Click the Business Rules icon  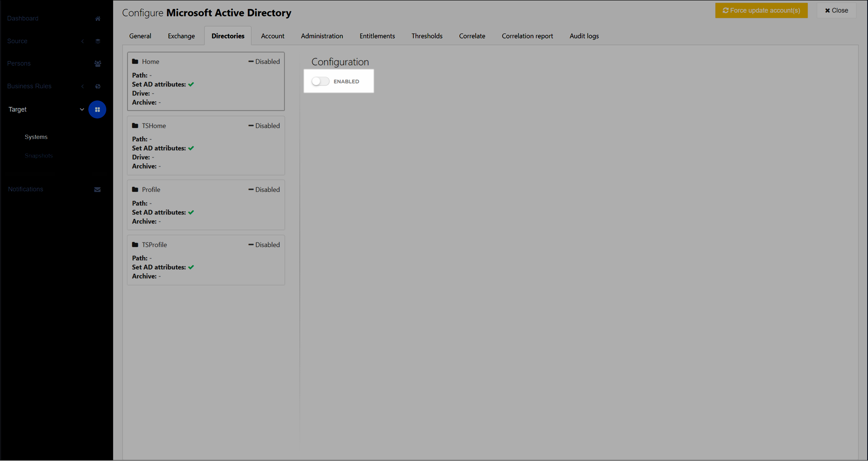98,86
